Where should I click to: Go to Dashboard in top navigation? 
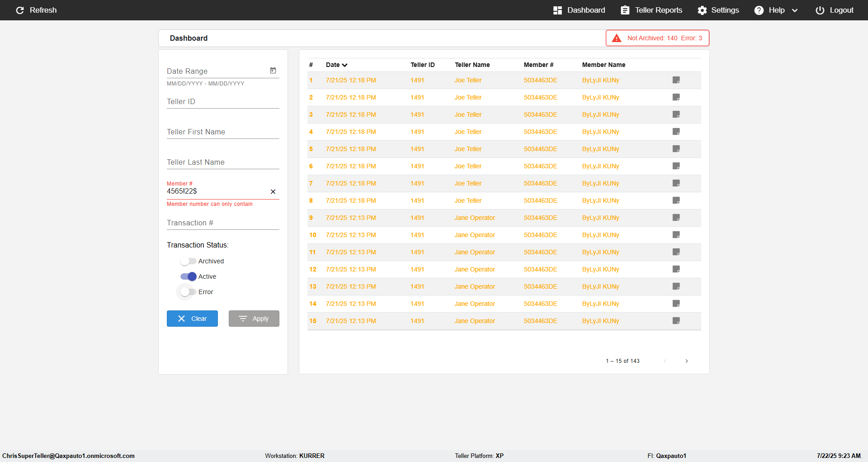click(579, 10)
